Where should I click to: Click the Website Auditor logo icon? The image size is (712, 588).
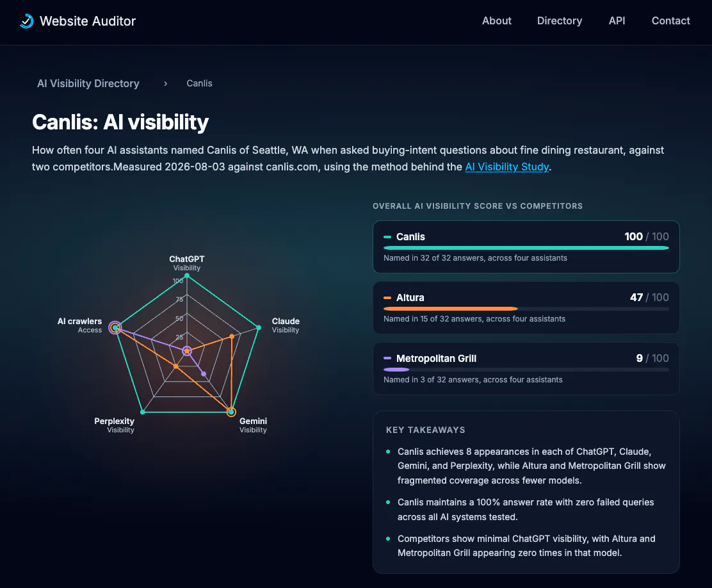[x=27, y=21]
